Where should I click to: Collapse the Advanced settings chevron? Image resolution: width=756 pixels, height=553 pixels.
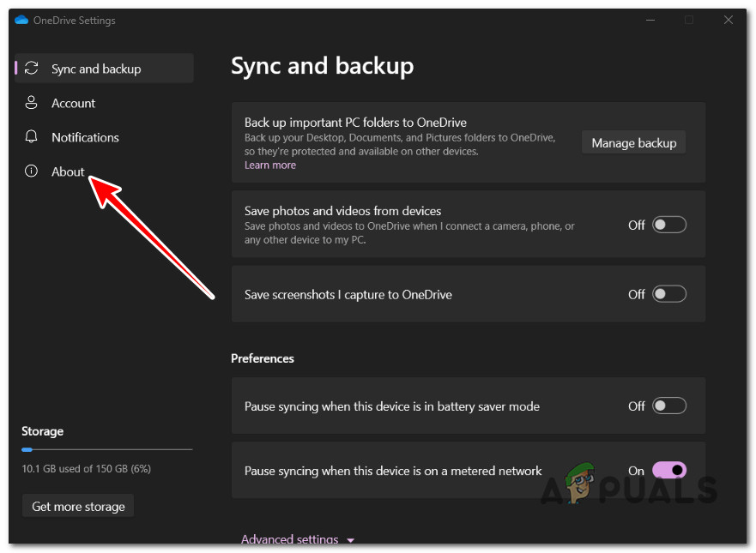(350, 540)
